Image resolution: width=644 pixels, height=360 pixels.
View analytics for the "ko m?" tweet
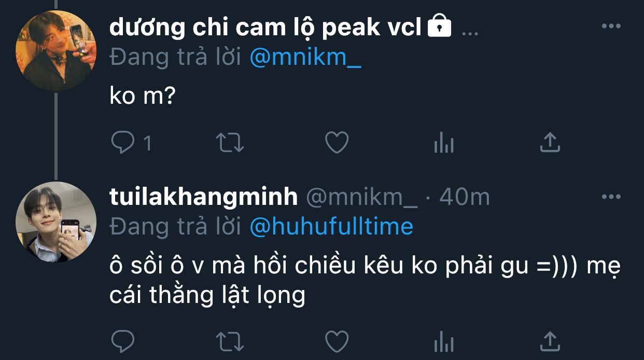click(x=444, y=143)
